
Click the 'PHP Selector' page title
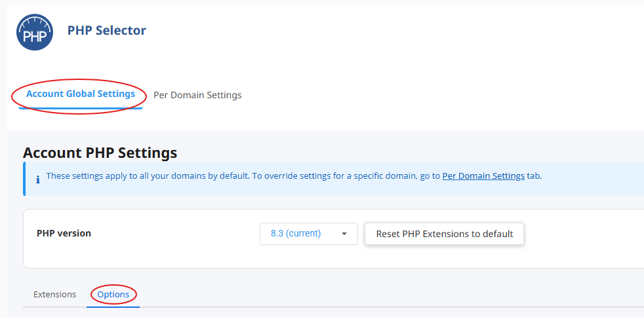pos(107,30)
